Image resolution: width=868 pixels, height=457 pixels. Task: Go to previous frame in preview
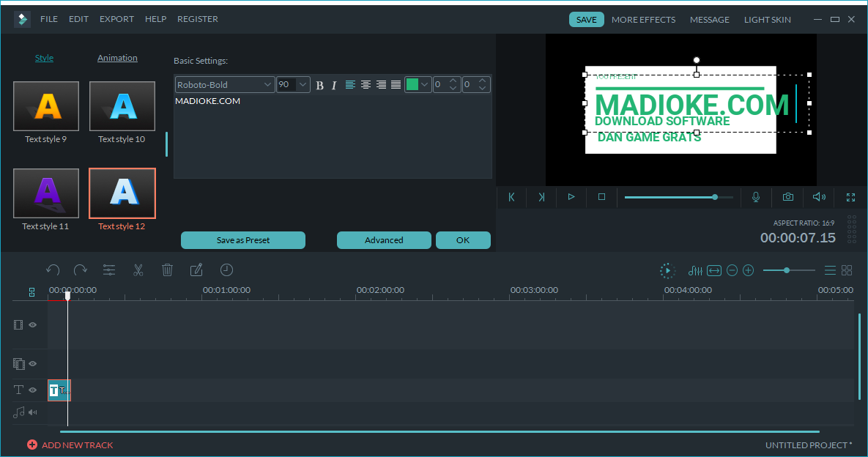click(x=511, y=197)
